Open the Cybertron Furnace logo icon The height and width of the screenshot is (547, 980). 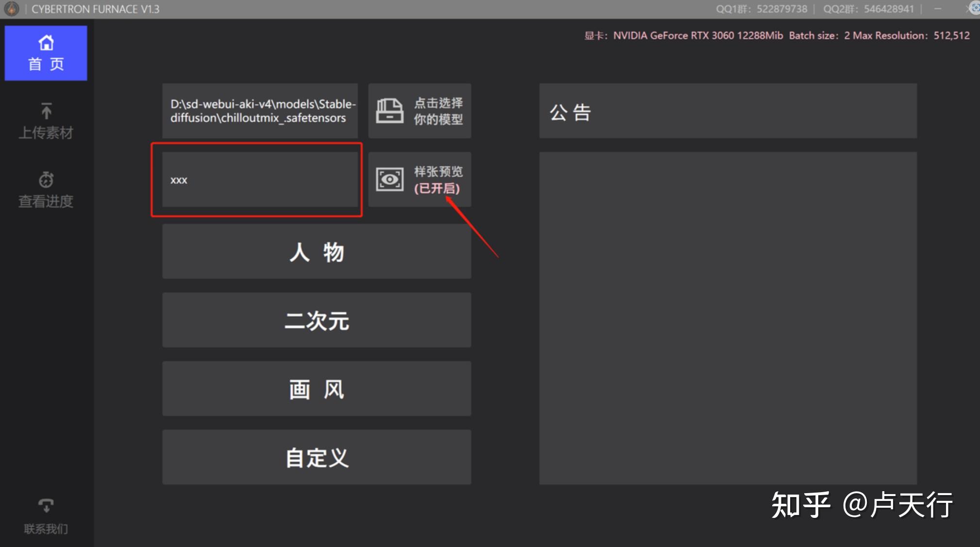tap(12, 8)
